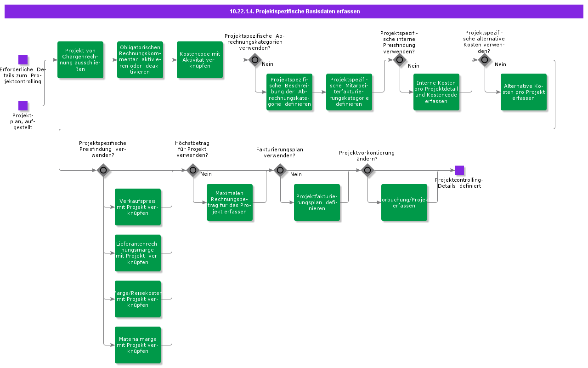Open the 'Projekt von Chargenrechnung ausschließen' activity
Screen dimensions: 588x368
tap(81, 60)
